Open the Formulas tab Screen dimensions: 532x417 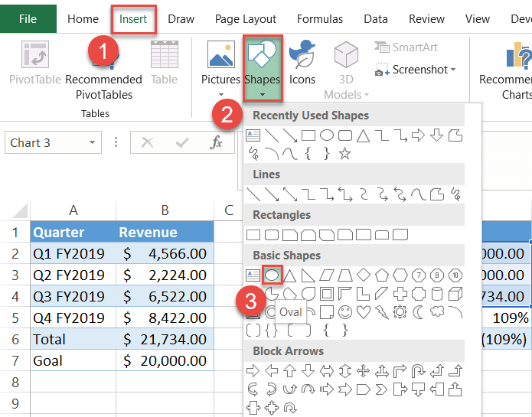point(320,19)
